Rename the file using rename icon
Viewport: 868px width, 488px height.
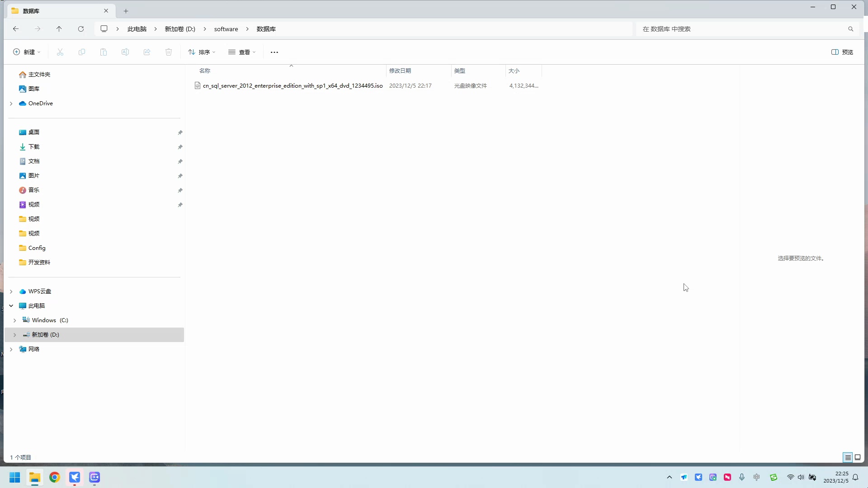(x=125, y=52)
